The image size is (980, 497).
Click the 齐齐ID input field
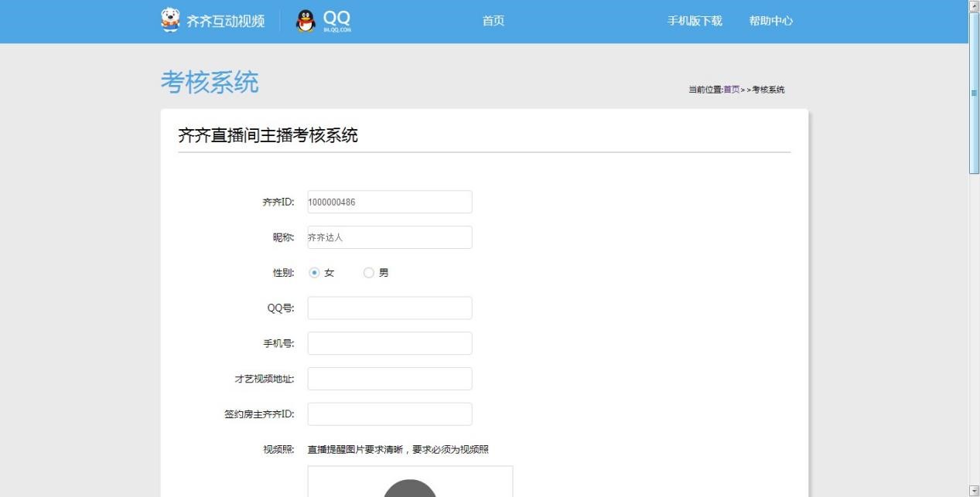pos(390,202)
